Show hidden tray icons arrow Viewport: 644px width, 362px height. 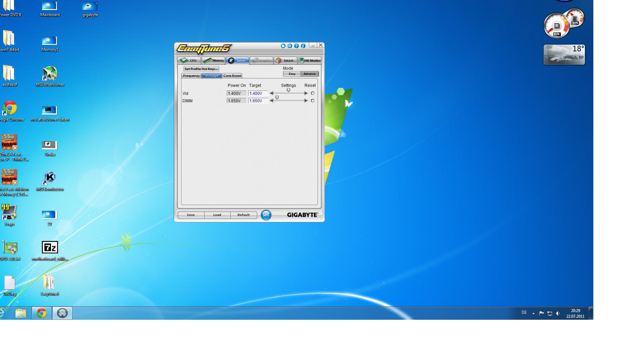533,313
